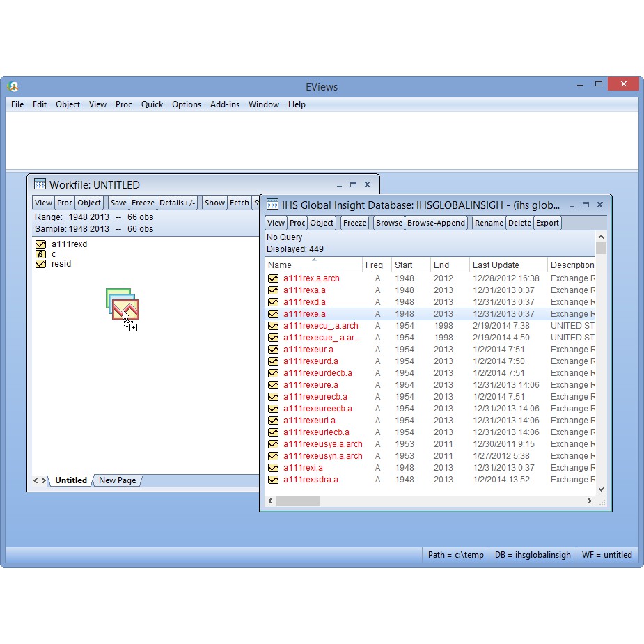Click the series icon of a111rexa.a
644x644 pixels.
273,290
